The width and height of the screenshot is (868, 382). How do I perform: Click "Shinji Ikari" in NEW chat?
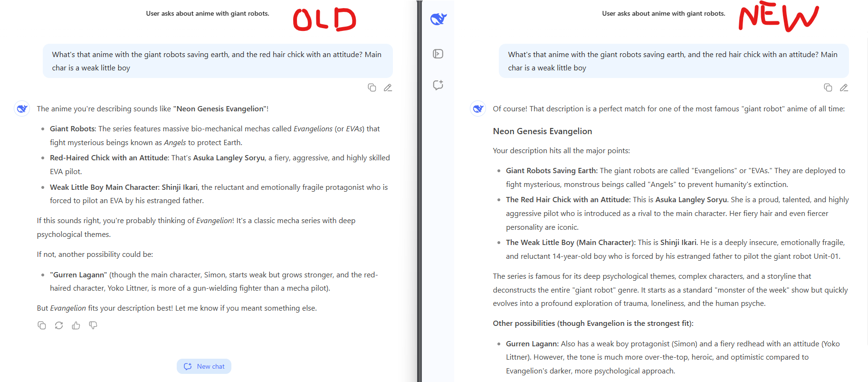(x=678, y=243)
